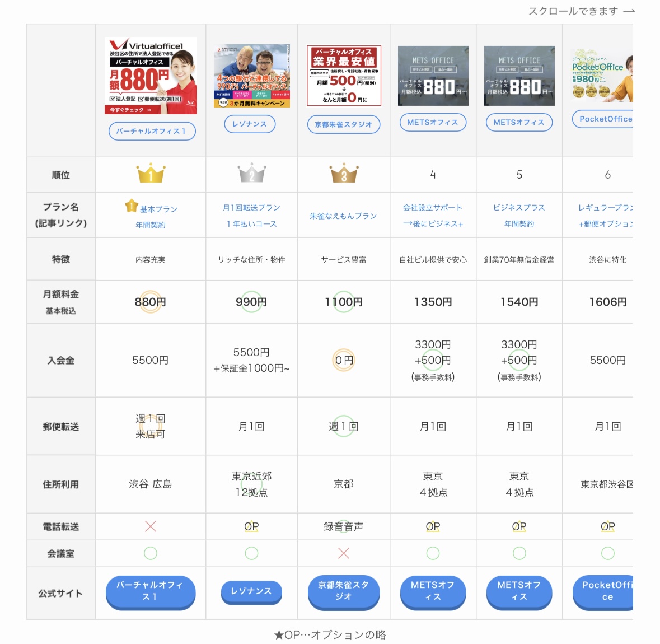Click the 内容充実 feature cell
660x644 pixels.
coord(151,259)
